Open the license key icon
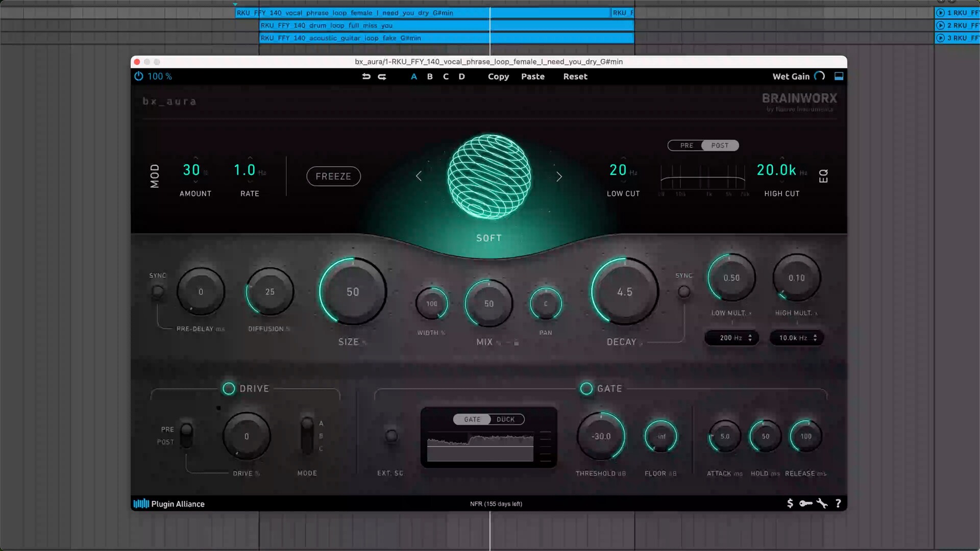 805,504
